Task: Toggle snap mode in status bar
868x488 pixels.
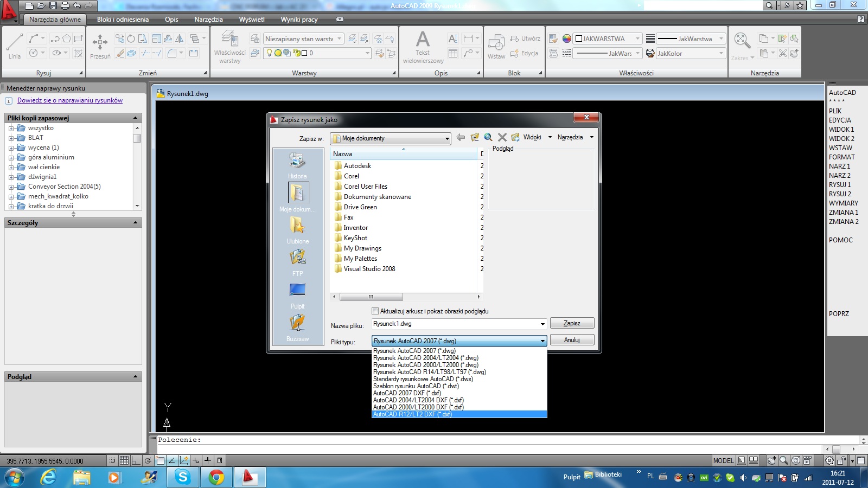Action: point(112,460)
